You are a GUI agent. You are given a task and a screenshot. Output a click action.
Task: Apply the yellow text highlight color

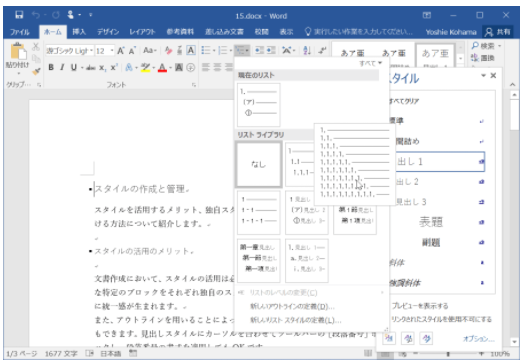click(145, 68)
